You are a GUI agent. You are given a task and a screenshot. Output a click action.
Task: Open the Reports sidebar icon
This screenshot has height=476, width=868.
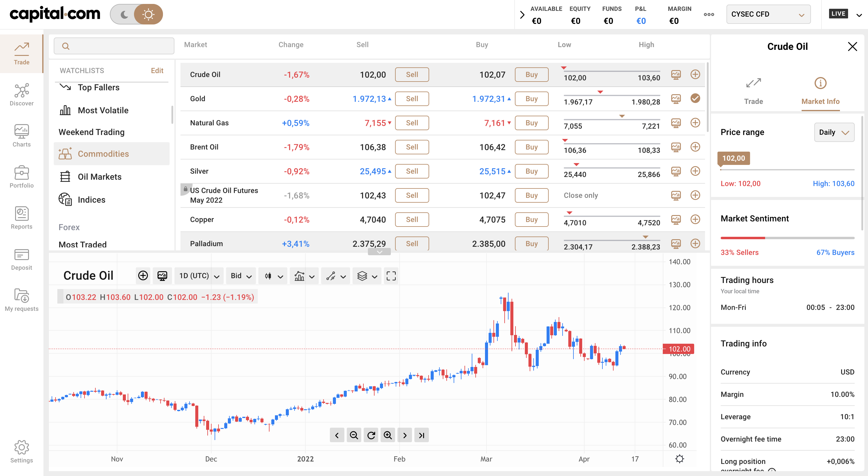(x=21, y=218)
